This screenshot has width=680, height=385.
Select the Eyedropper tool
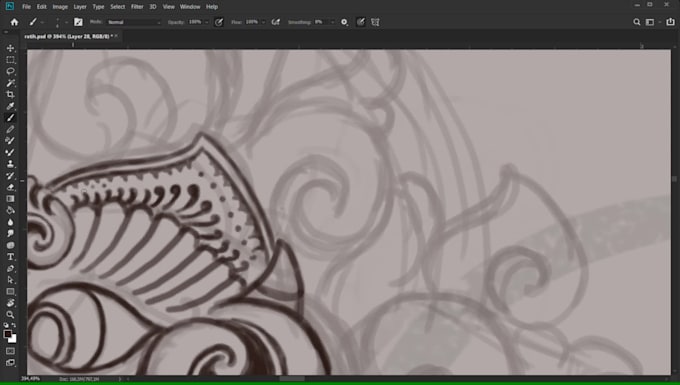click(10, 106)
